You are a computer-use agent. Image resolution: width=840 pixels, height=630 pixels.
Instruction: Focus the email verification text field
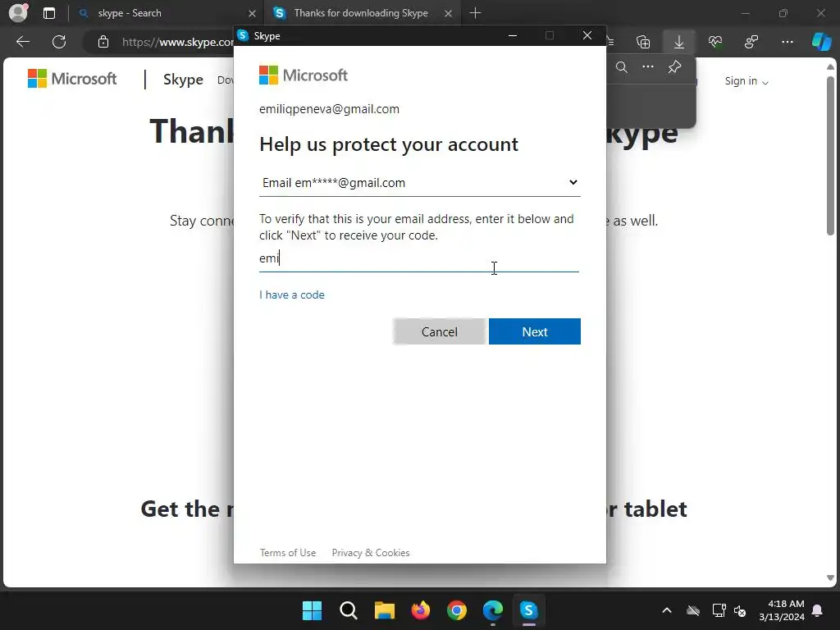click(x=419, y=258)
